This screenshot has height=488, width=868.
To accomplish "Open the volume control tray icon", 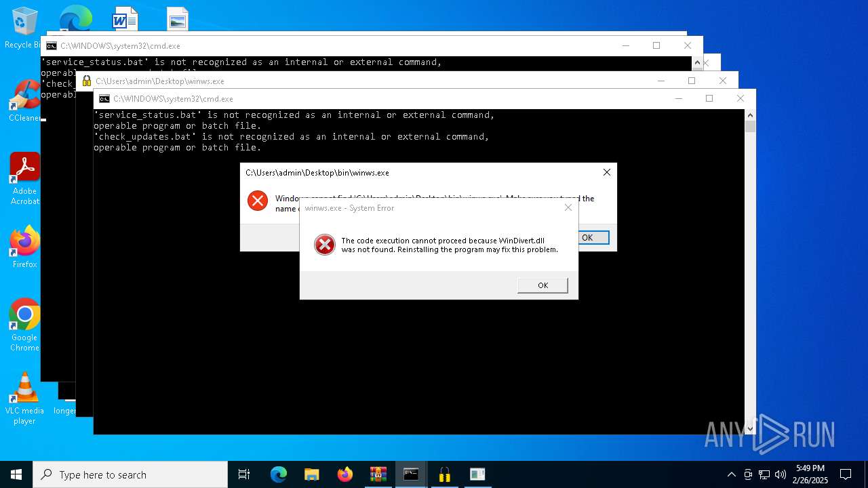I will pyautogui.click(x=781, y=474).
